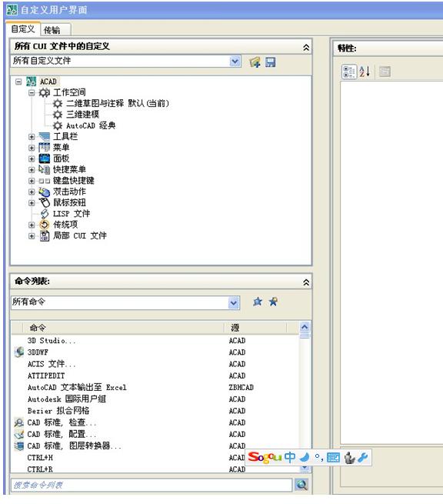The width and height of the screenshot is (443, 504).
Task: Click the 局部 CUI 文件 icon
Action: 45,235
